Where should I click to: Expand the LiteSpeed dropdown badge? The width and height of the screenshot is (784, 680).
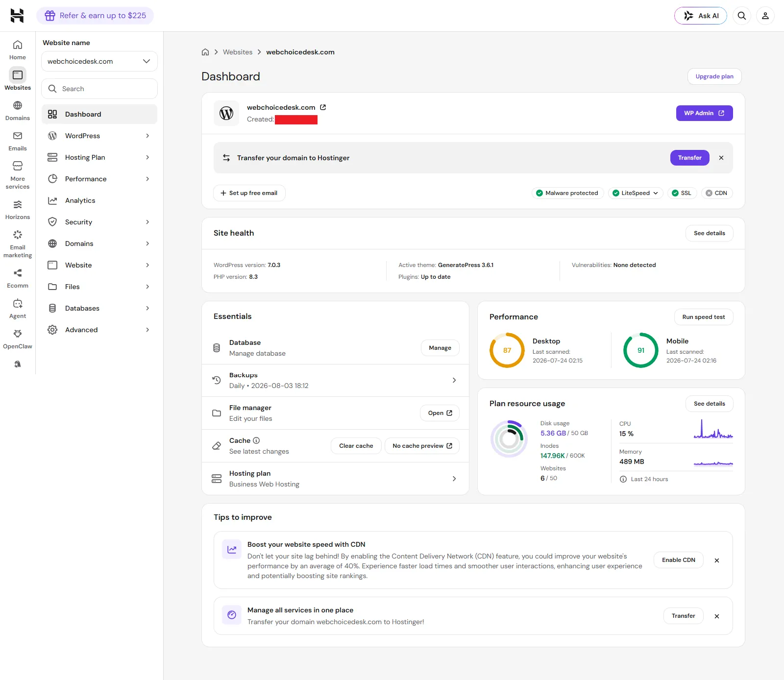(636, 193)
